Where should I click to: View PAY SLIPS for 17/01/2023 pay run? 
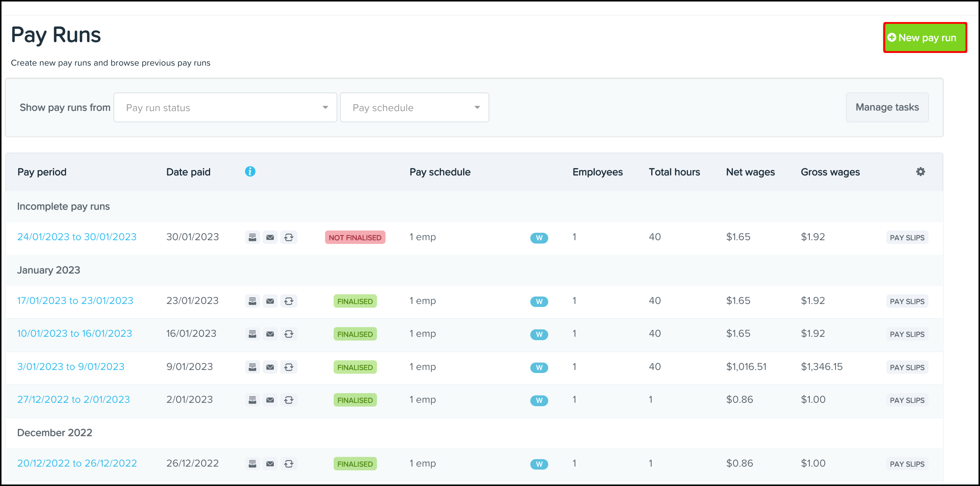[906, 301]
